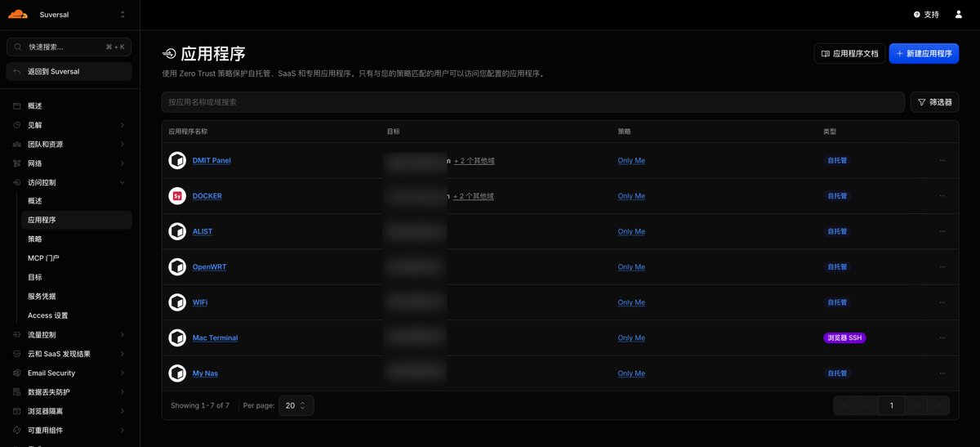Expand 团队和资源 chevron
The image size is (980, 447).
(122, 145)
